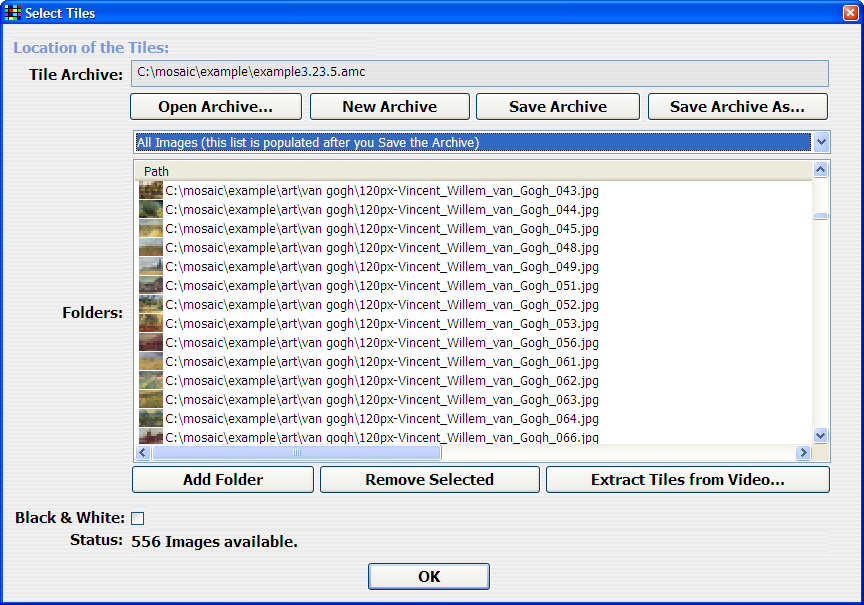Select the van_Gogh_062.jpg thumbnail icon
This screenshot has height=605, width=864.
point(150,381)
